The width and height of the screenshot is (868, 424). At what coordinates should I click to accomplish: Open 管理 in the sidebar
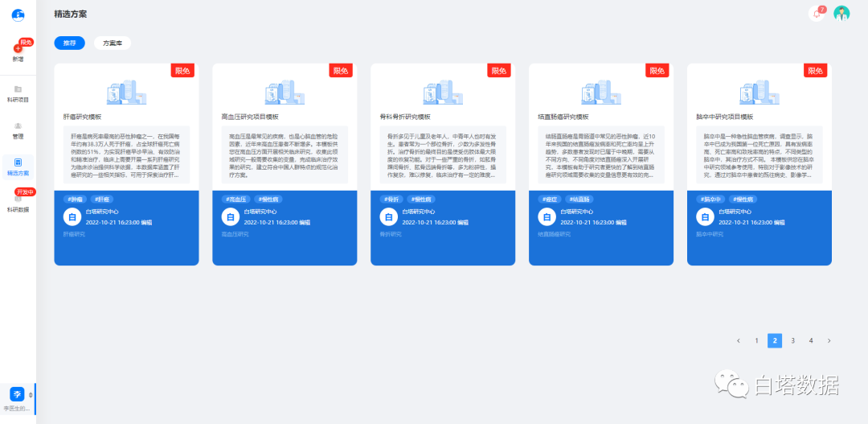[x=18, y=130]
